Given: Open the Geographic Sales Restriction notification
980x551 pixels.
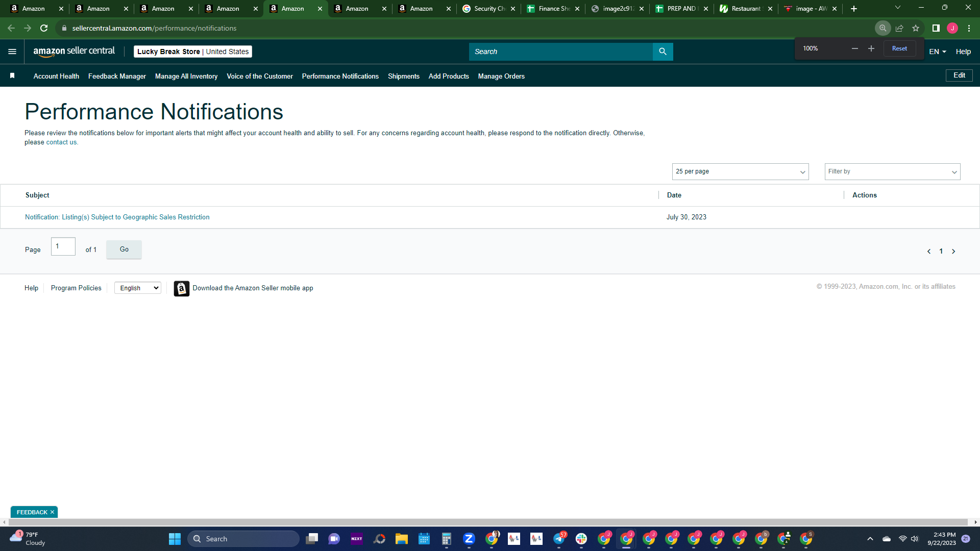Looking at the screenshot, I should pos(117,217).
